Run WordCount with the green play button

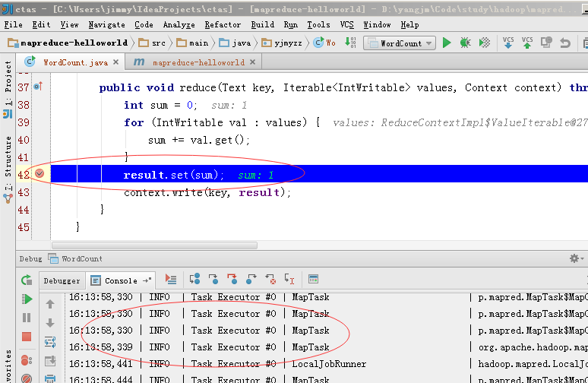pyautogui.click(x=446, y=43)
